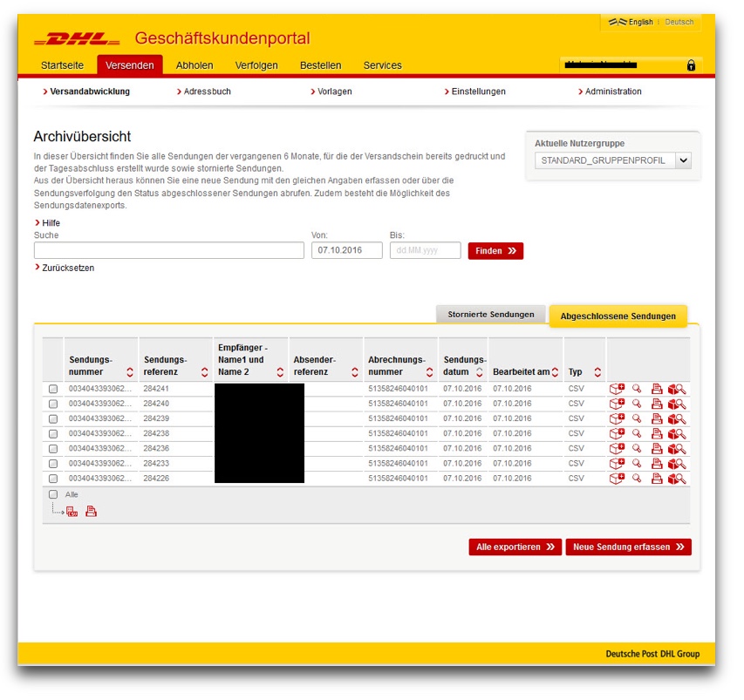Print icon for reference 284240
This screenshot has width=744, height=700.
[x=657, y=404]
